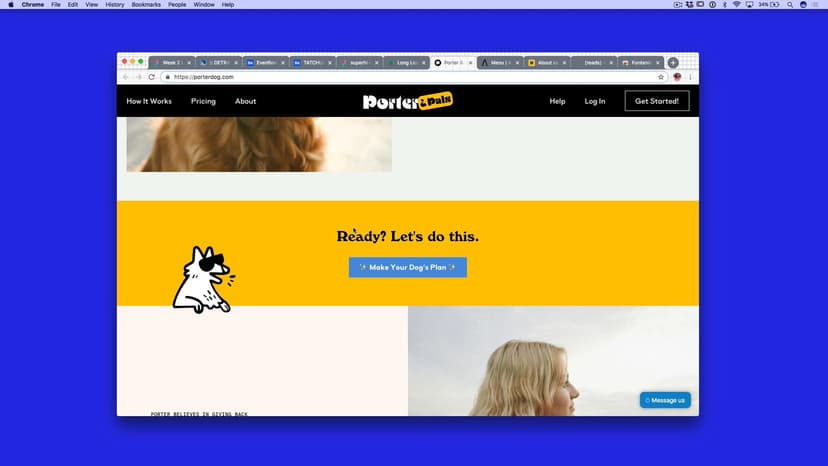Click the Pricing navigation link
Viewport: 828px width, 466px height.
(x=203, y=101)
